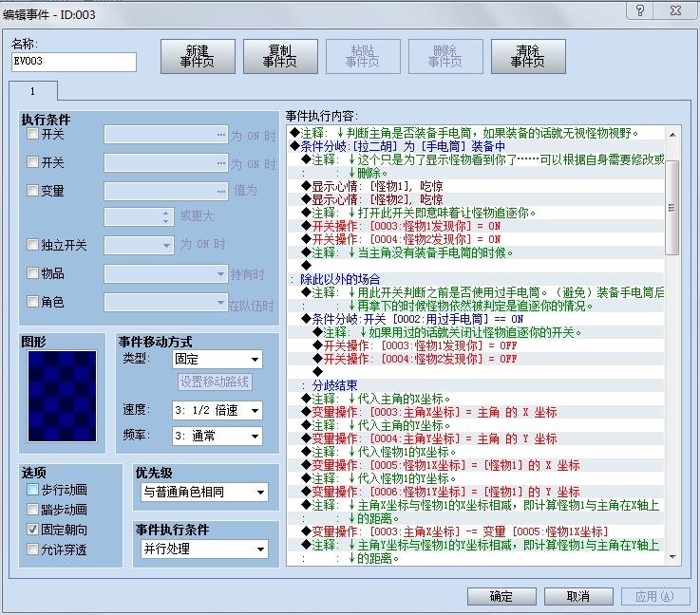Enable the 允许穿透 option

tap(32, 549)
